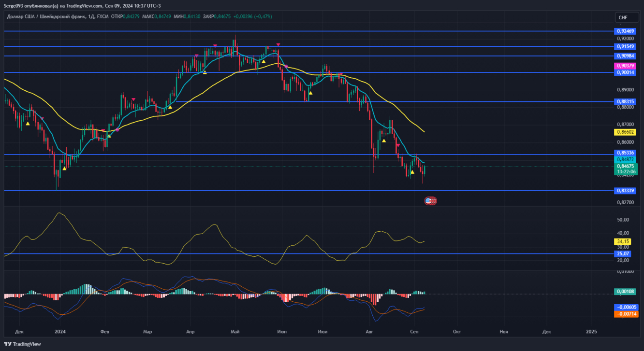This screenshot has height=351, width=644.
Task: Select the 0,85336 price level label
Action: point(626,153)
